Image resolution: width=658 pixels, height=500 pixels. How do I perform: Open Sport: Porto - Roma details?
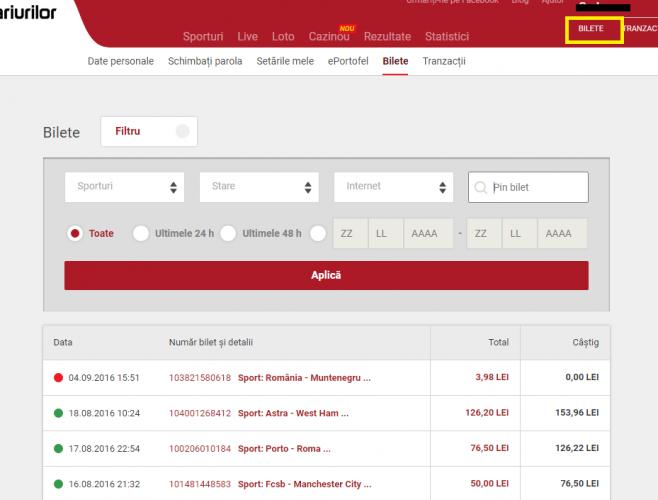coord(284,449)
